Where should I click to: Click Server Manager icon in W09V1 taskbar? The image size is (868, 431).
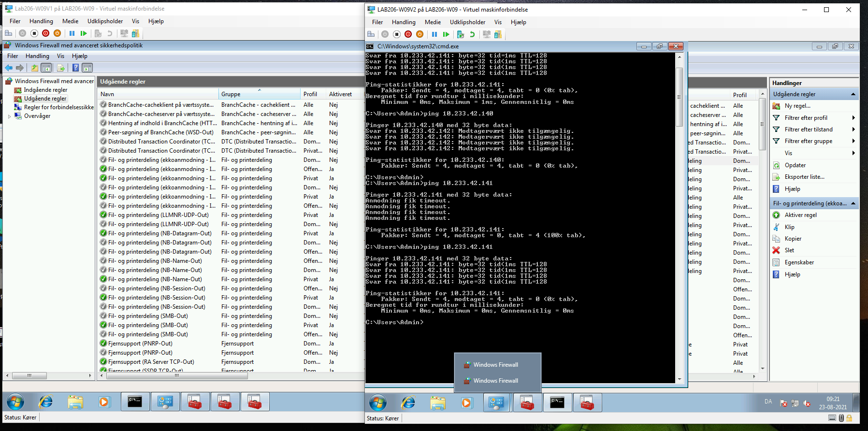(165, 402)
